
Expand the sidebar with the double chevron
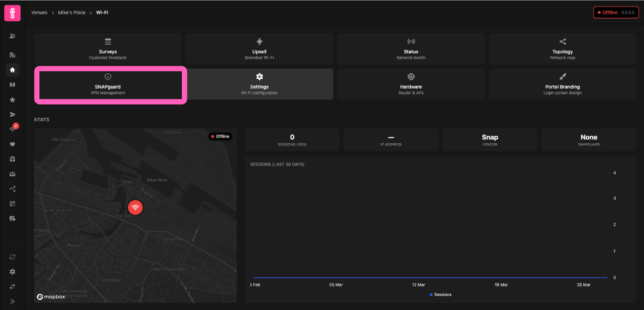tap(12, 301)
